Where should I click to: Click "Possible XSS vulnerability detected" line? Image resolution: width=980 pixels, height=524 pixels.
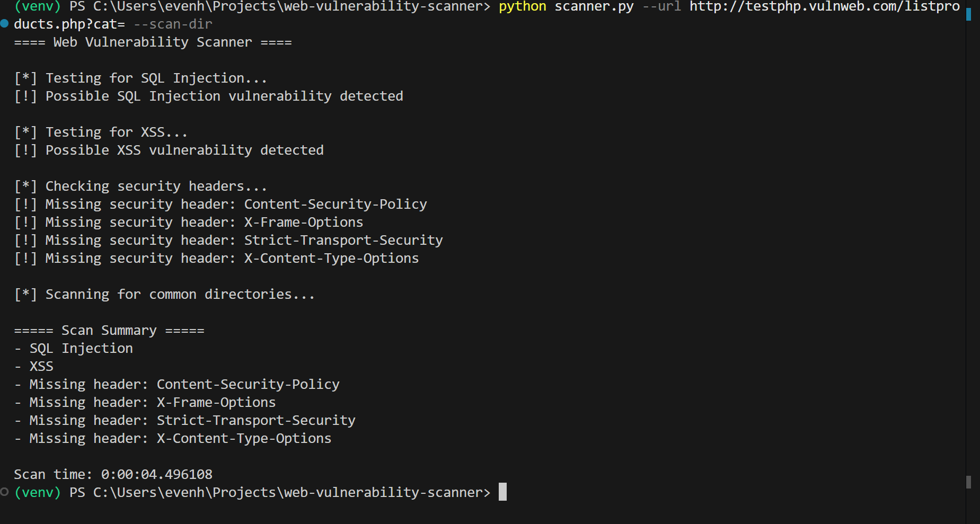[x=184, y=150]
